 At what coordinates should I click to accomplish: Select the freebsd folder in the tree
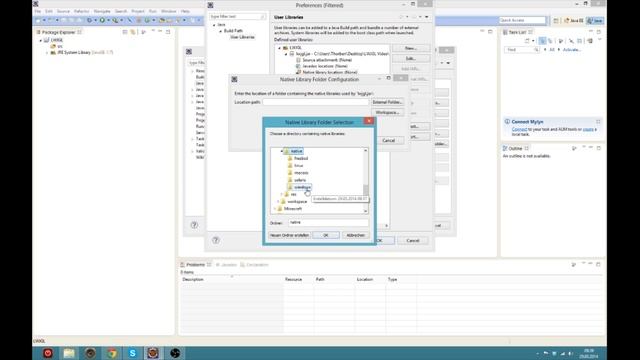coord(301,158)
